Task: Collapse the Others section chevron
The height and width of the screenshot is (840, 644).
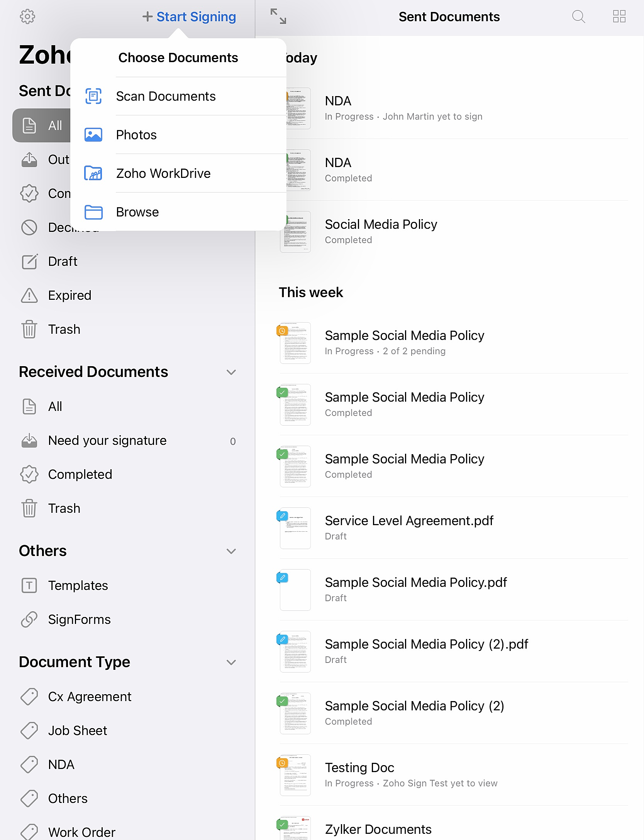Action: 231,551
